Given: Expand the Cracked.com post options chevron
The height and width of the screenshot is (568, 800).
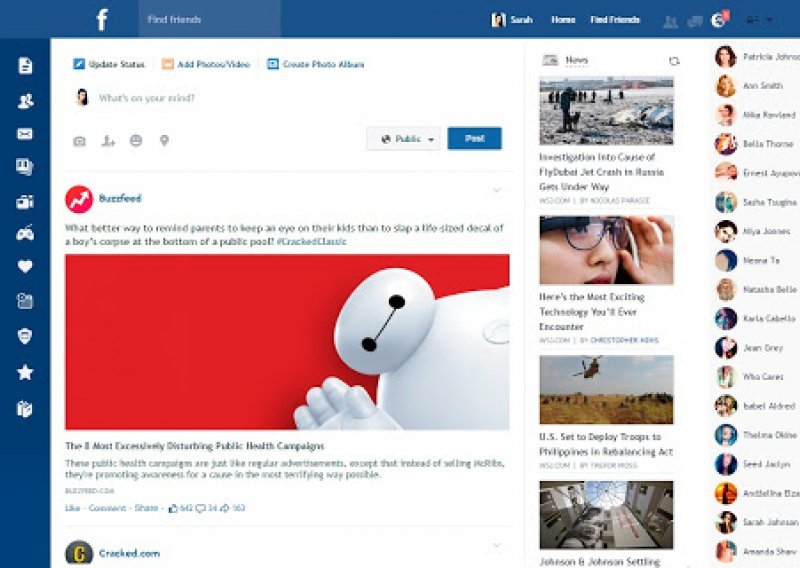Looking at the screenshot, I should coord(496,546).
